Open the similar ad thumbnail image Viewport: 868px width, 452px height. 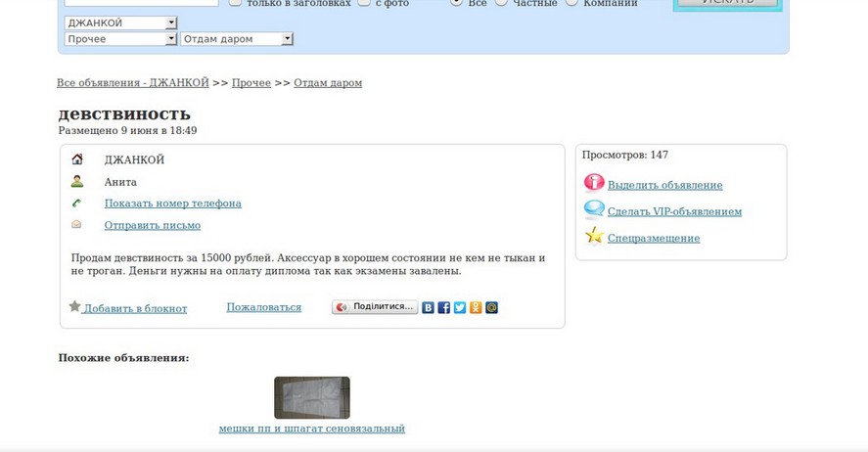point(312,398)
